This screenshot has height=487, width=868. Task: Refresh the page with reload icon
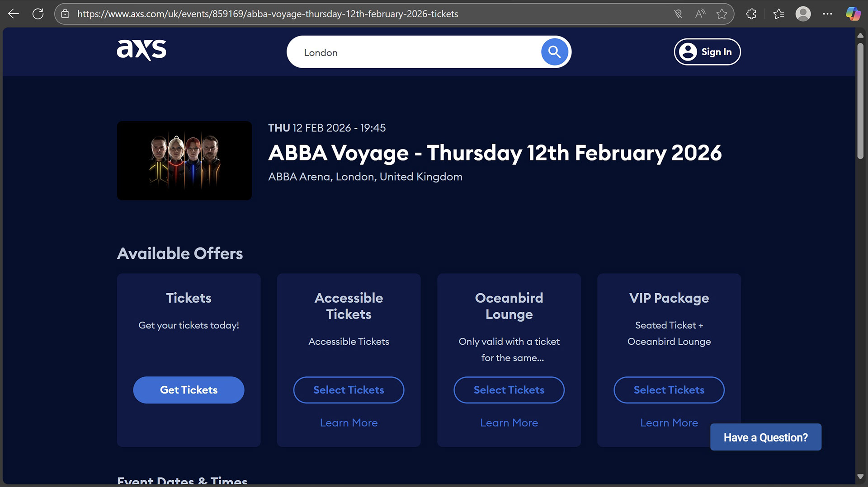pyautogui.click(x=38, y=14)
